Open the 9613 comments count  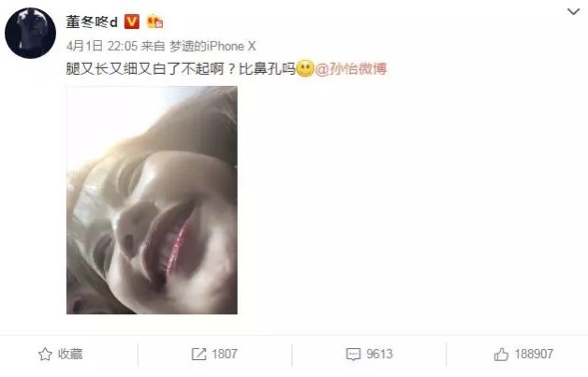[379, 354]
